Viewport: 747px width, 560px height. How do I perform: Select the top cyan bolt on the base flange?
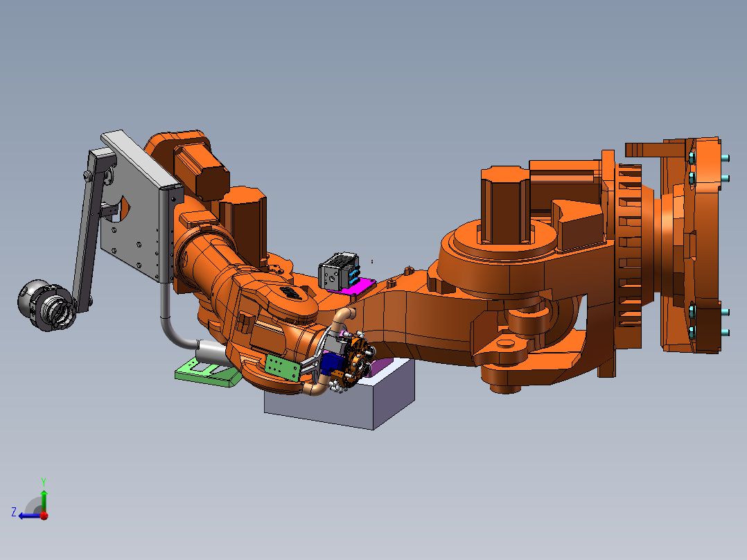click(725, 158)
